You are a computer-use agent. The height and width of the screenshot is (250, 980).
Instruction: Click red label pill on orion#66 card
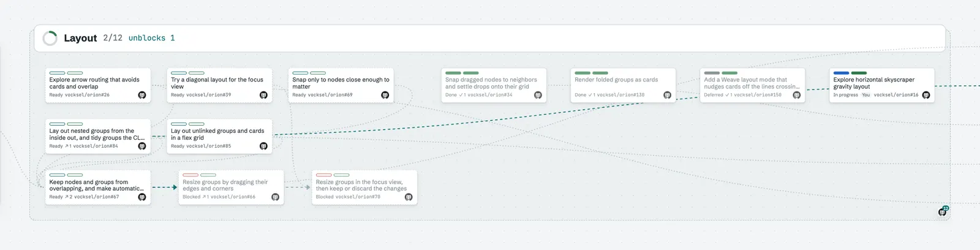coord(190,175)
